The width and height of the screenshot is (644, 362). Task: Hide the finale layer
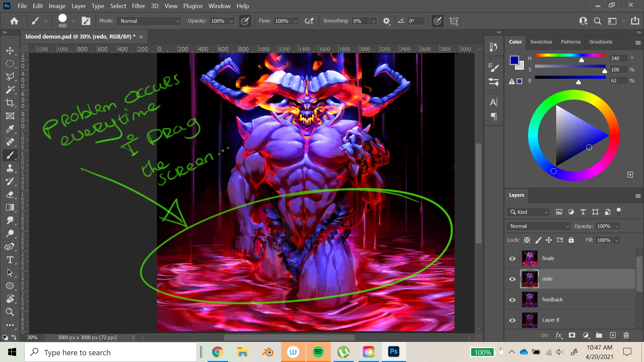(x=512, y=258)
